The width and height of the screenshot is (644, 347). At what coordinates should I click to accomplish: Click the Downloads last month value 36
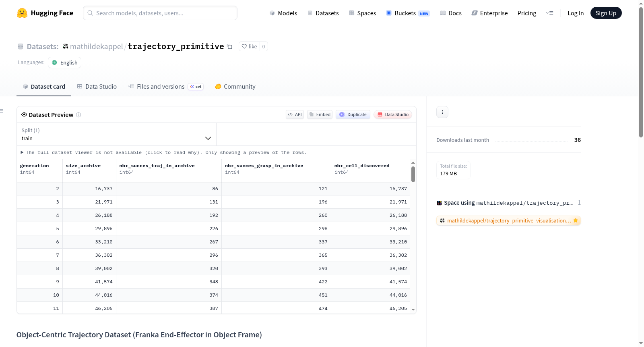(578, 140)
